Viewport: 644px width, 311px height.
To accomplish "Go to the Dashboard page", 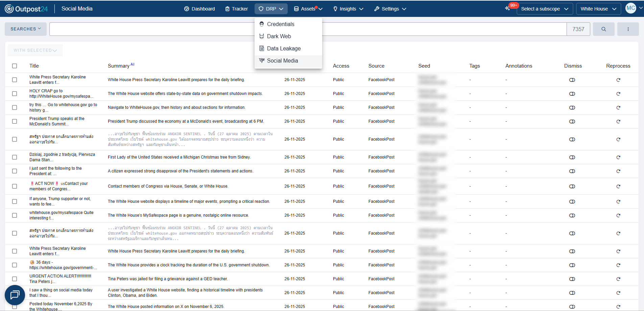I will click(199, 9).
